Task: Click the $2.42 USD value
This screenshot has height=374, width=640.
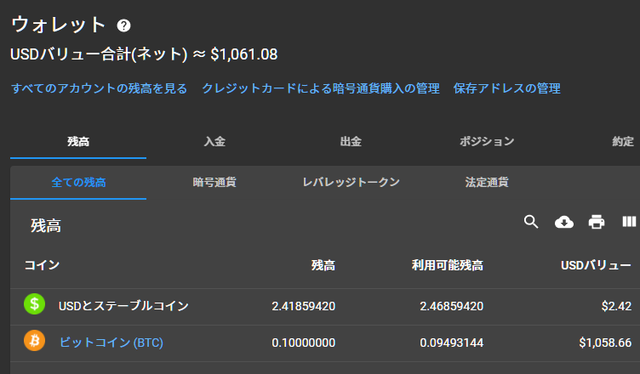Action: tap(616, 306)
